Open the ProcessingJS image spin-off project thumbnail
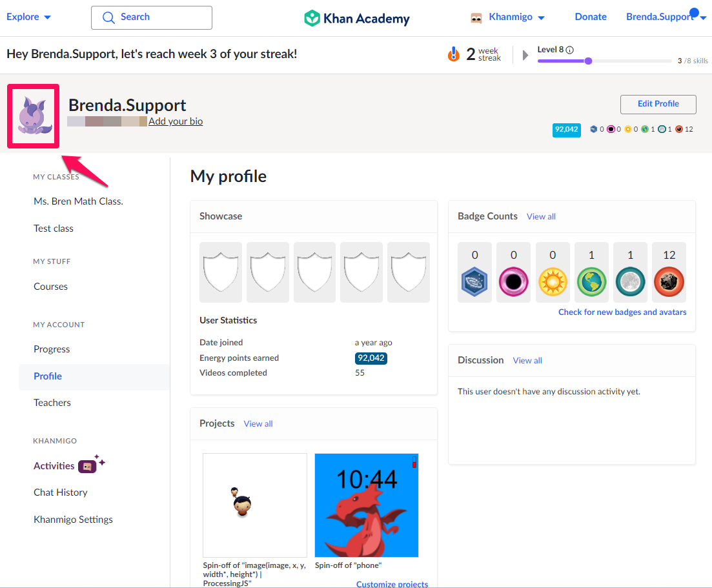712x588 pixels. pyautogui.click(x=255, y=505)
